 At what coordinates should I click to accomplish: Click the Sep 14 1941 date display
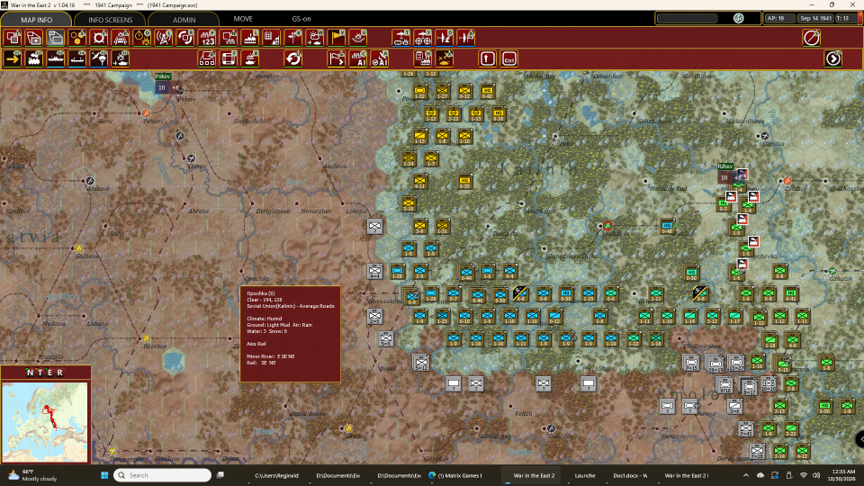[x=816, y=18]
